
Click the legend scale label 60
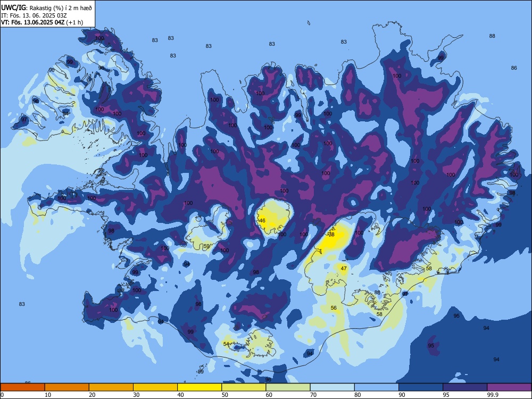(x=269, y=395)
